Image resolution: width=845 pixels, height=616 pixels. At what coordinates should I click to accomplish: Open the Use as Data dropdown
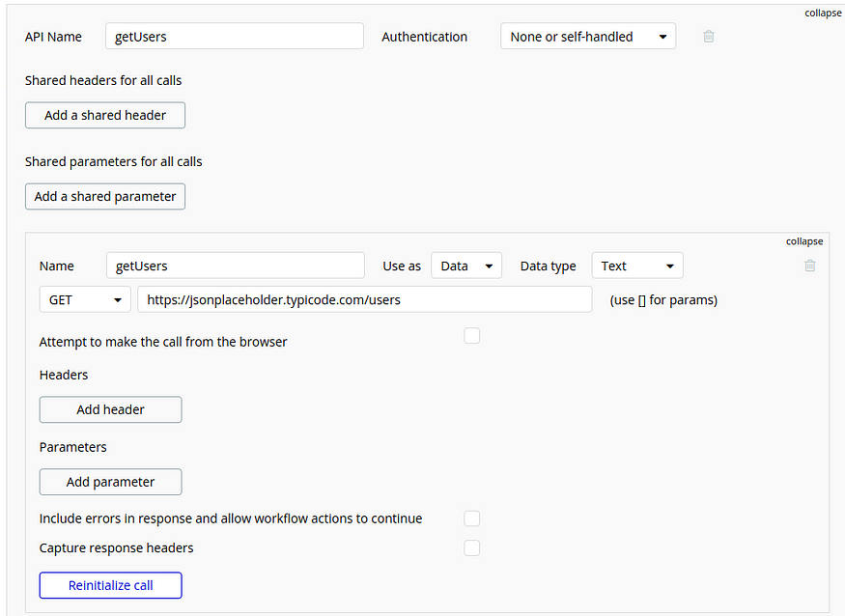pyautogui.click(x=466, y=266)
